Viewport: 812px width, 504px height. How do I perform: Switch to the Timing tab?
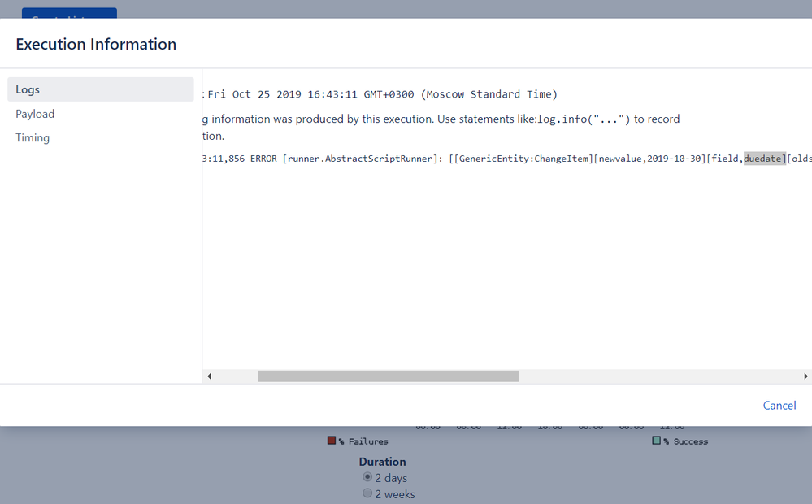33,137
